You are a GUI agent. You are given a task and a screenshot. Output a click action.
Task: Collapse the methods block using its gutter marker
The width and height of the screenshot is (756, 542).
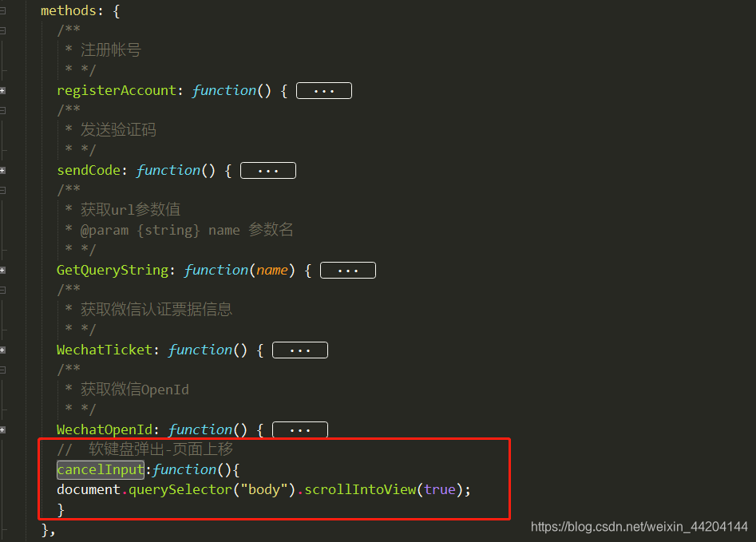coord(3,10)
